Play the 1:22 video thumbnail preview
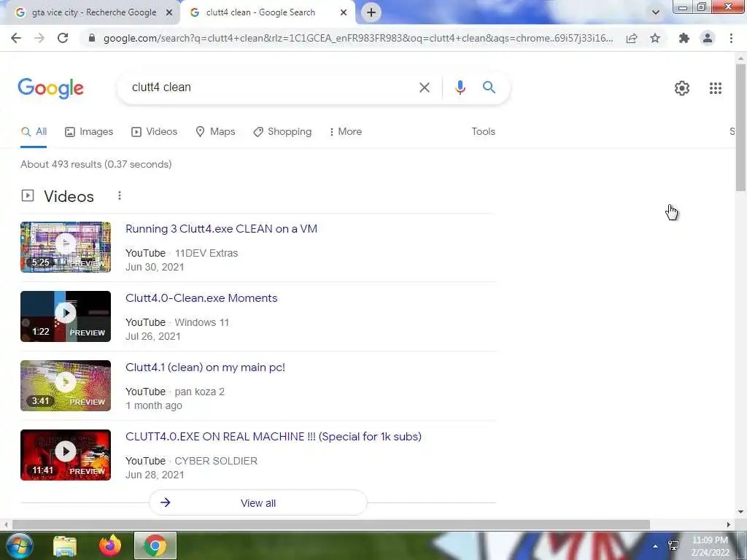The height and width of the screenshot is (560, 747). [x=66, y=316]
